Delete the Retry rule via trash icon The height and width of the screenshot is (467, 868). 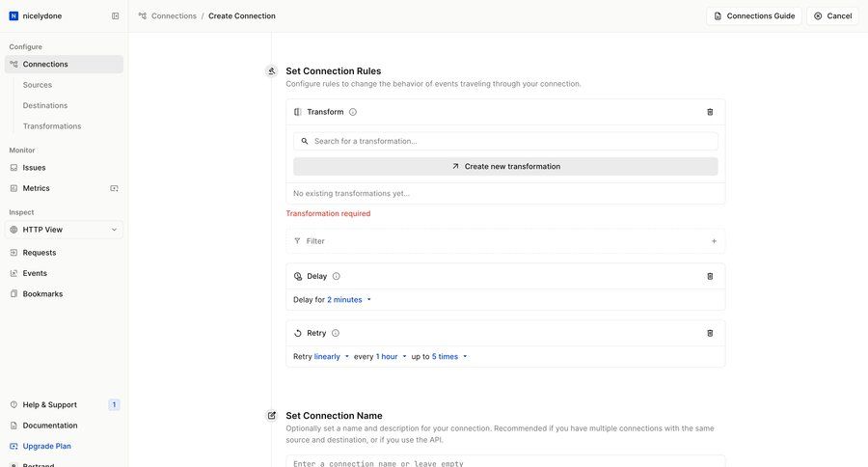[710, 334]
